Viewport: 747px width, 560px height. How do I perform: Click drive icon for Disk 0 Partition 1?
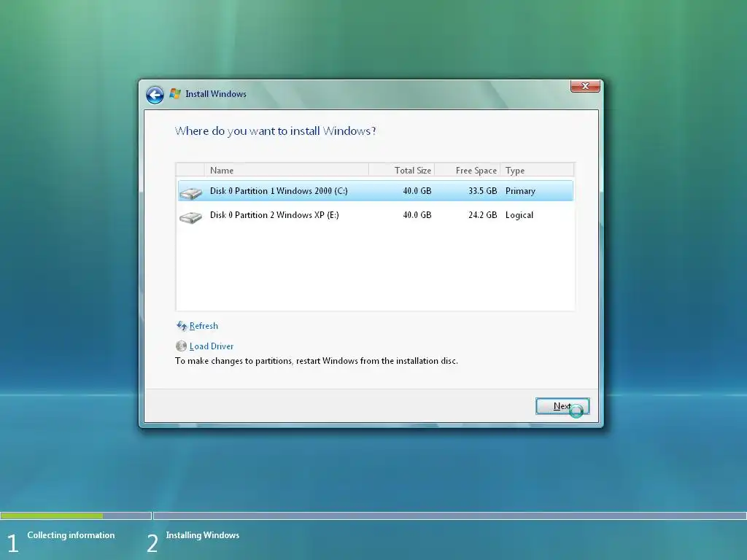pos(190,192)
